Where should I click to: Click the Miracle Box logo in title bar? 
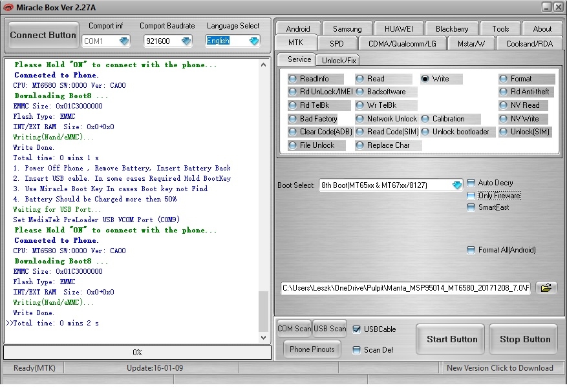[8, 7]
